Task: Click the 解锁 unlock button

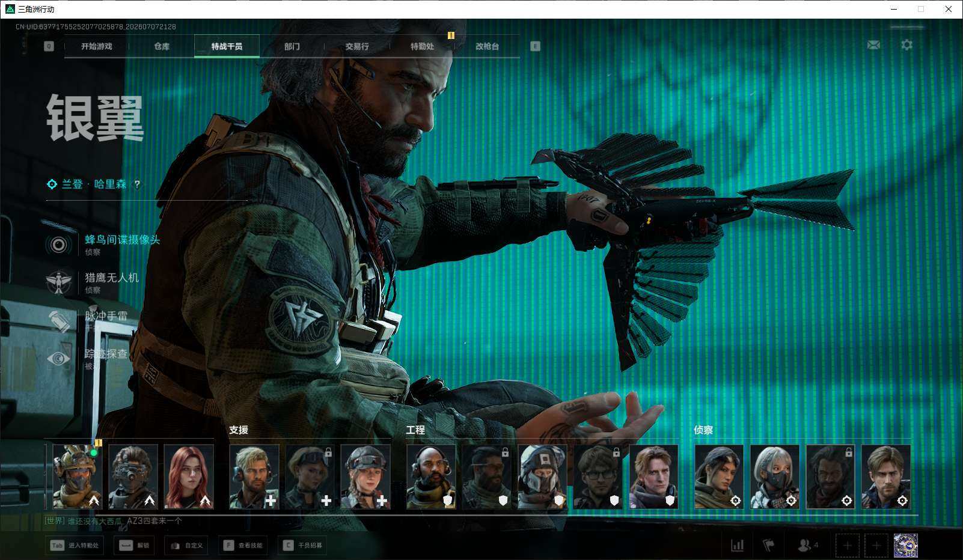Action: [135, 546]
